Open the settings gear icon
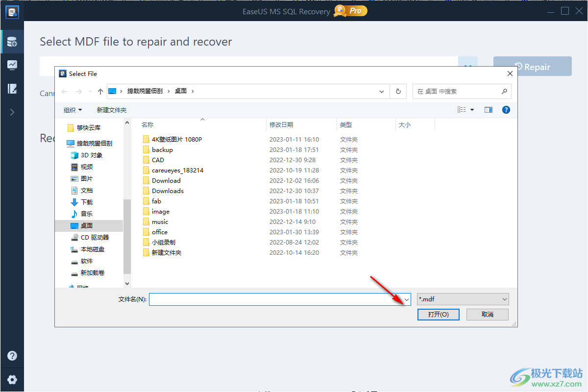The height and width of the screenshot is (392, 588). click(x=12, y=380)
